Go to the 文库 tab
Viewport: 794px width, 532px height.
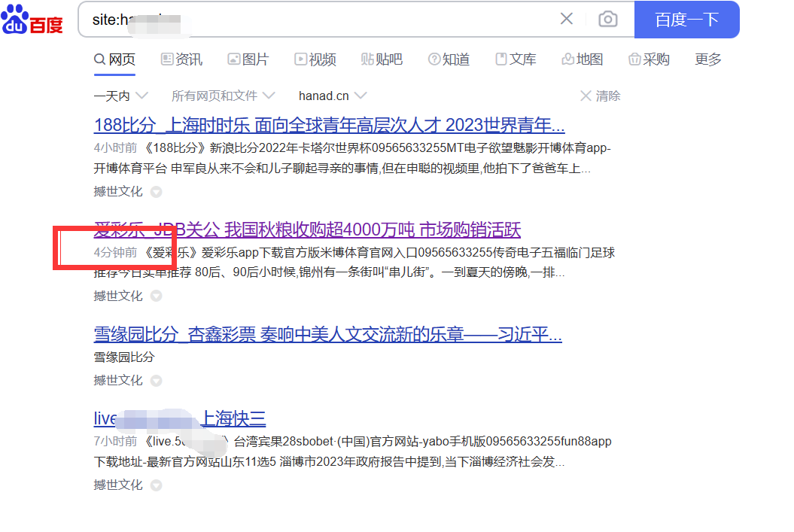pos(516,59)
